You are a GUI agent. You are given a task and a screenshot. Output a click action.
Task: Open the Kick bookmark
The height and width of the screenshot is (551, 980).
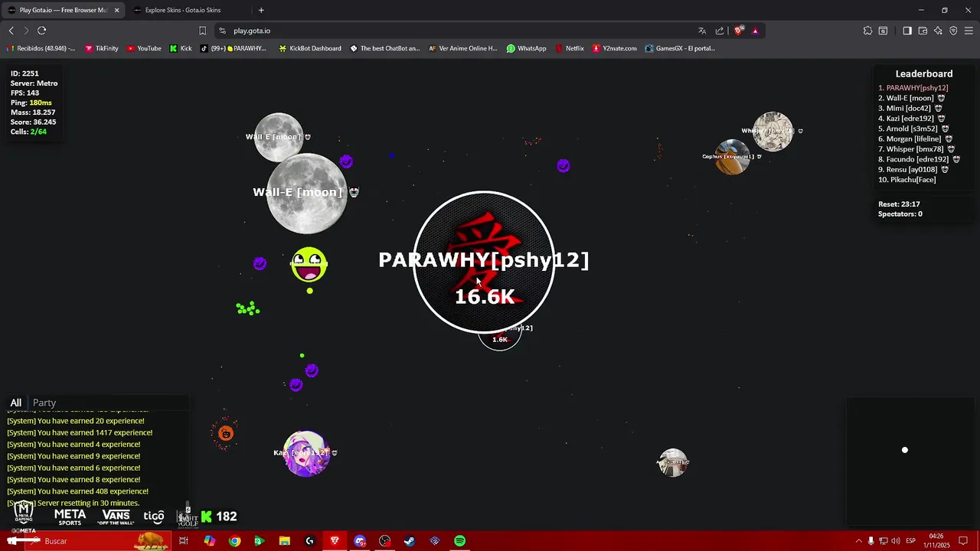pyautogui.click(x=181, y=48)
